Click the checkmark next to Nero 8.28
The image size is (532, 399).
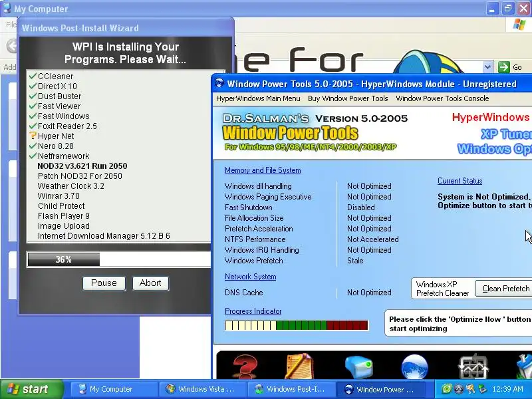(x=33, y=146)
